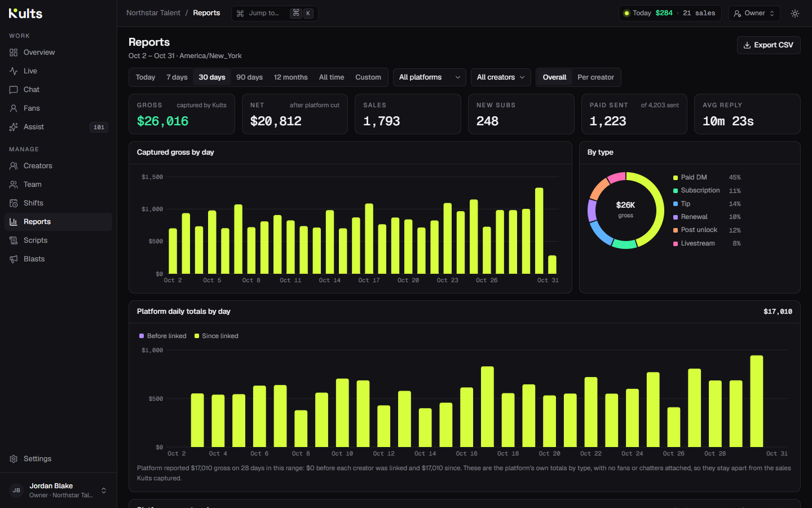
Task: Click the JB avatar badge
Action: click(16, 491)
